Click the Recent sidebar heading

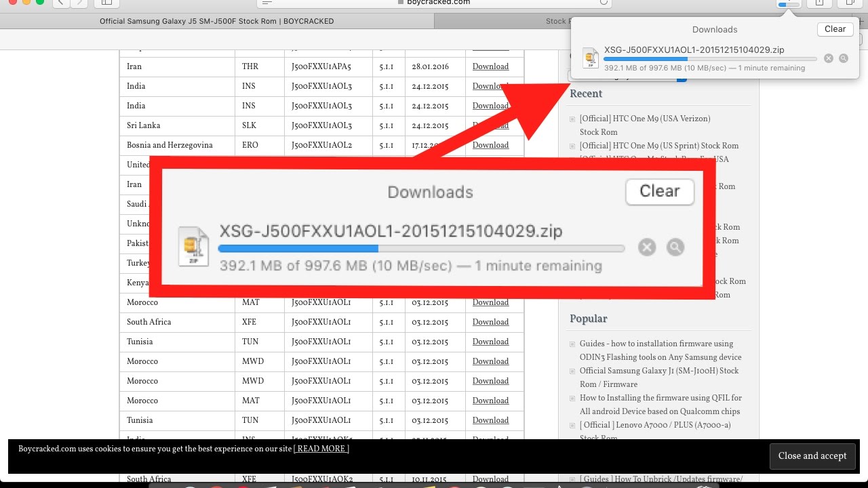[x=586, y=94]
